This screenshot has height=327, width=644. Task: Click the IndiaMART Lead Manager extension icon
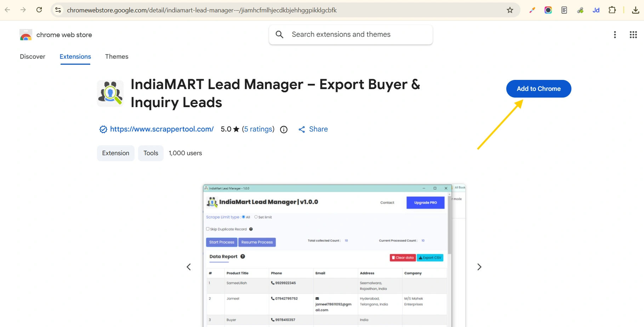[110, 93]
